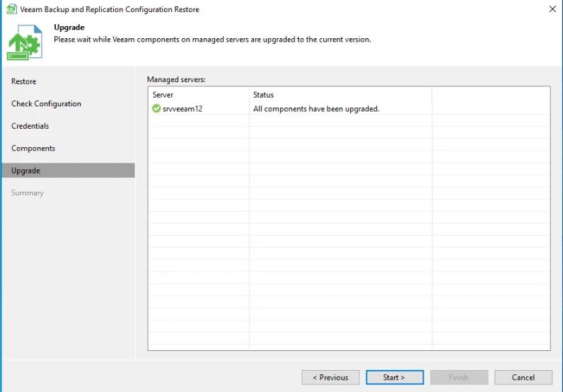
Task: Click the greyed Summary step
Action: (x=28, y=193)
